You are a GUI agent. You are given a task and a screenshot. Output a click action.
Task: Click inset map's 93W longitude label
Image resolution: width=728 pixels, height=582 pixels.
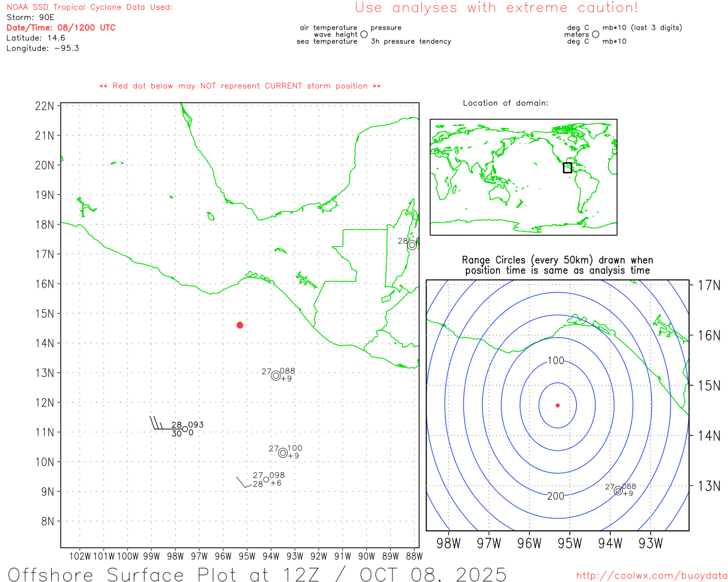(651, 544)
